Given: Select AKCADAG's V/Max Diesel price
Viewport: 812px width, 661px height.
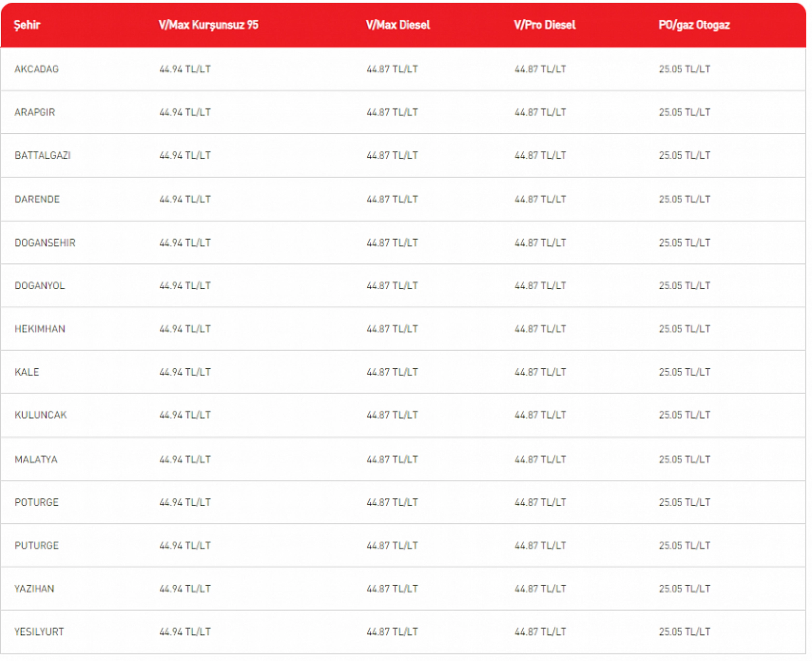Looking at the screenshot, I should [392, 69].
